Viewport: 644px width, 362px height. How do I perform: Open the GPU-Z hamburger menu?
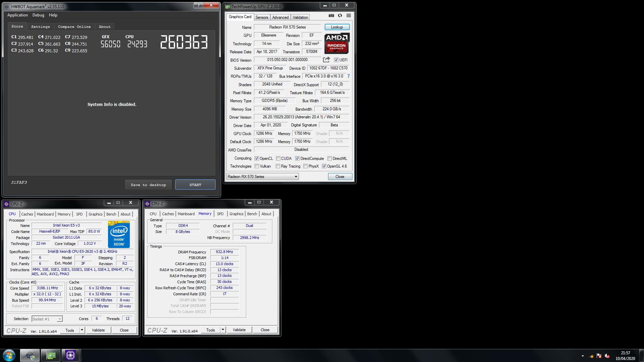tap(348, 16)
